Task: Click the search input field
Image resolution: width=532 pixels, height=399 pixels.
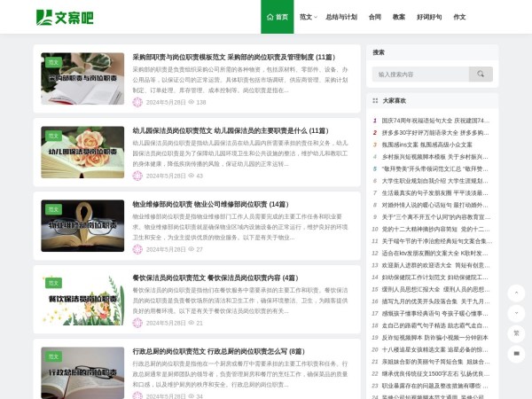Action: (421, 74)
